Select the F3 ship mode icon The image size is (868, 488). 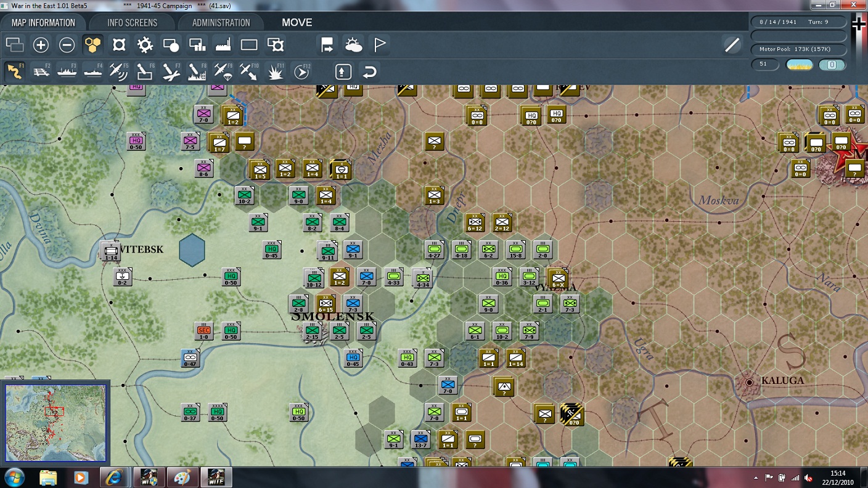pos(67,71)
